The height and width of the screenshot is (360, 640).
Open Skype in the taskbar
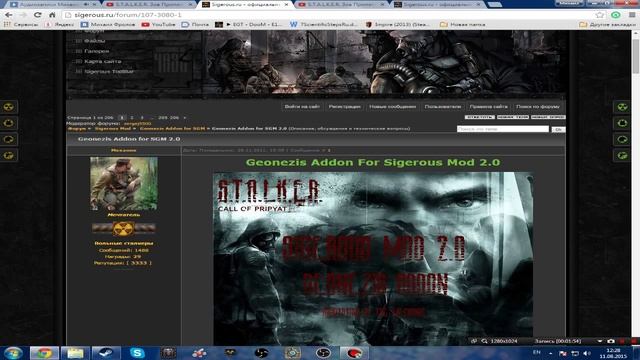point(137,353)
